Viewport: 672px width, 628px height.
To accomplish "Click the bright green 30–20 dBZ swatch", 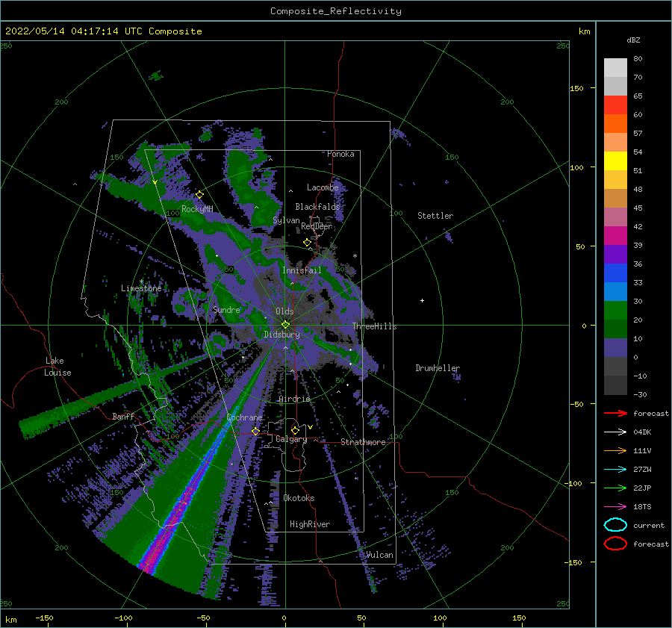I will (615, 310).
